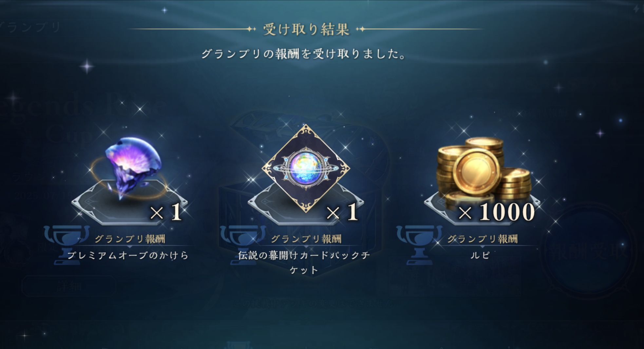
Task: Select the ×1 count on the orb fragment
Action: point(166,212)
